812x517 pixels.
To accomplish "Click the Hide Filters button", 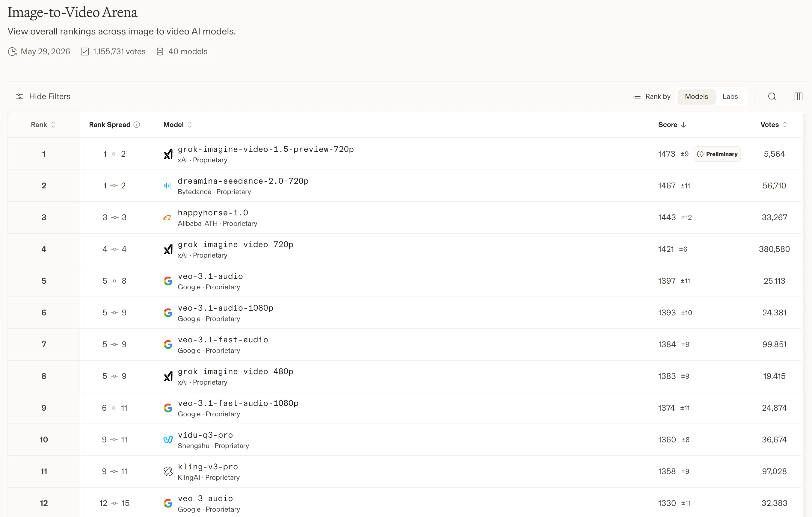I will point(43,97).
